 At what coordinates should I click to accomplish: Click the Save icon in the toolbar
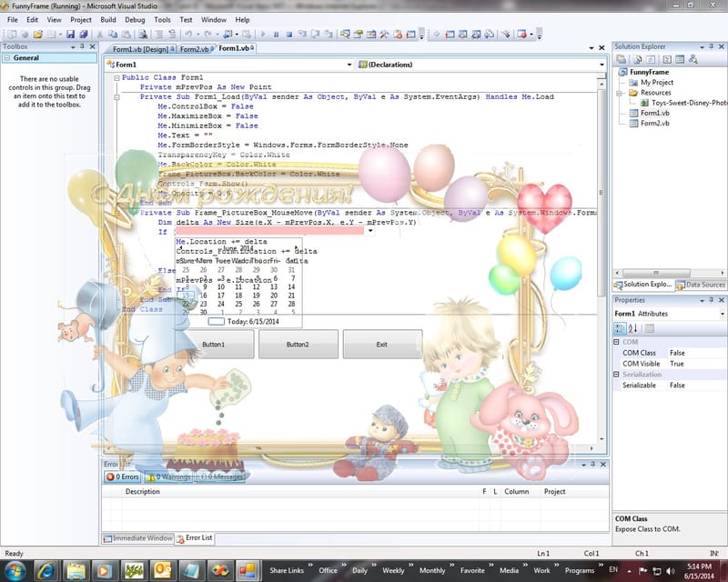pyautogui.click(x=70, y=34)
